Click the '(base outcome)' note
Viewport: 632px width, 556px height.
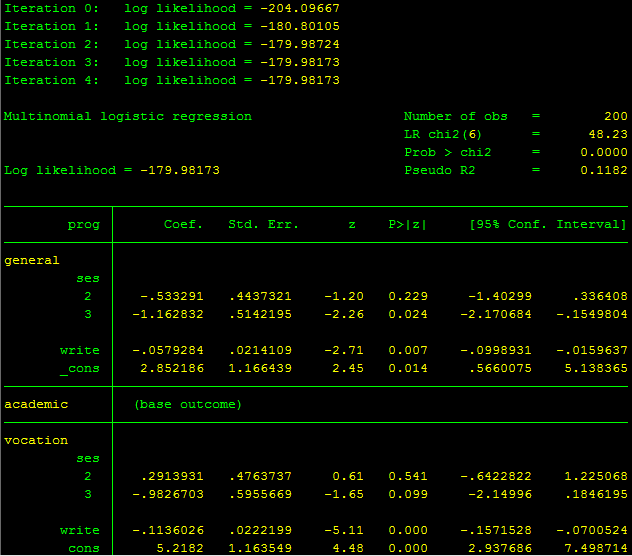(x=188, y=404)
